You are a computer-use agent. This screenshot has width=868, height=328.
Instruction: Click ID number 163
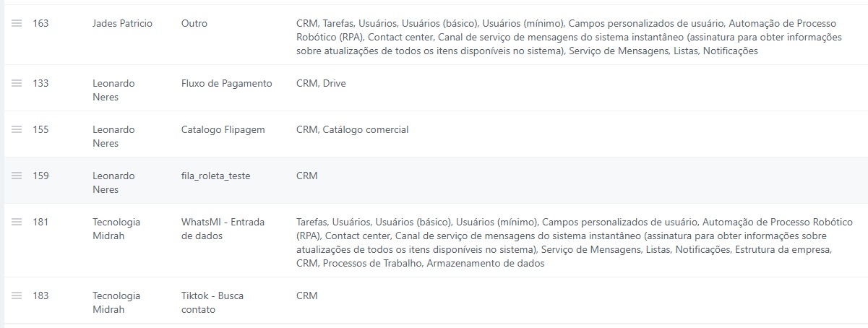[40, 23]
